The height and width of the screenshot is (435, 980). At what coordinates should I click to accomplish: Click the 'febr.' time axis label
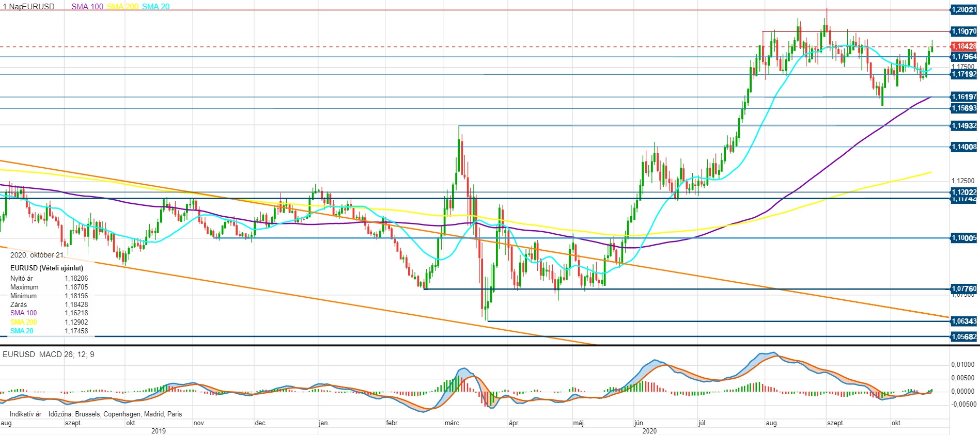(393, 423)
